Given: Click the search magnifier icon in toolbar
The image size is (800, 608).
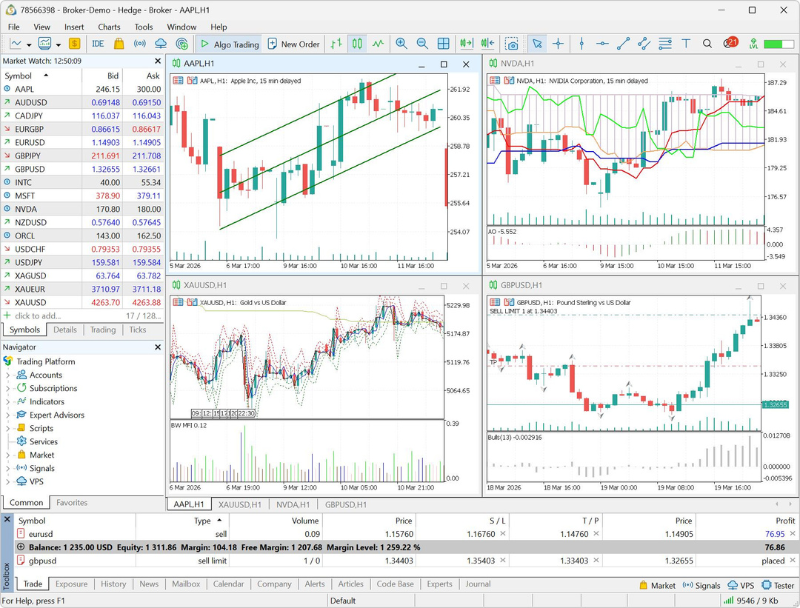Looking at the screenshot, I should click(707, 44).
